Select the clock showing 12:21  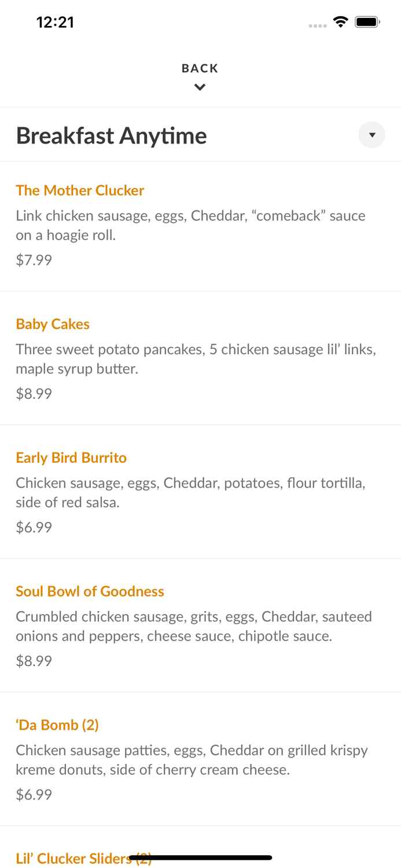[56, 22]
